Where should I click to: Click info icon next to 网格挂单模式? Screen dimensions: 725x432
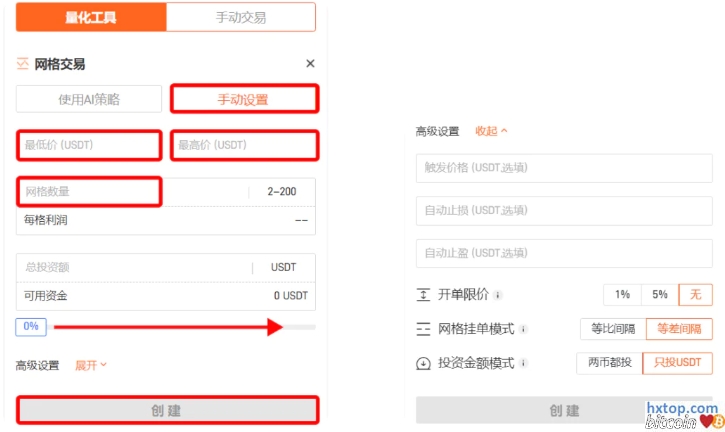tap(523, 329)
